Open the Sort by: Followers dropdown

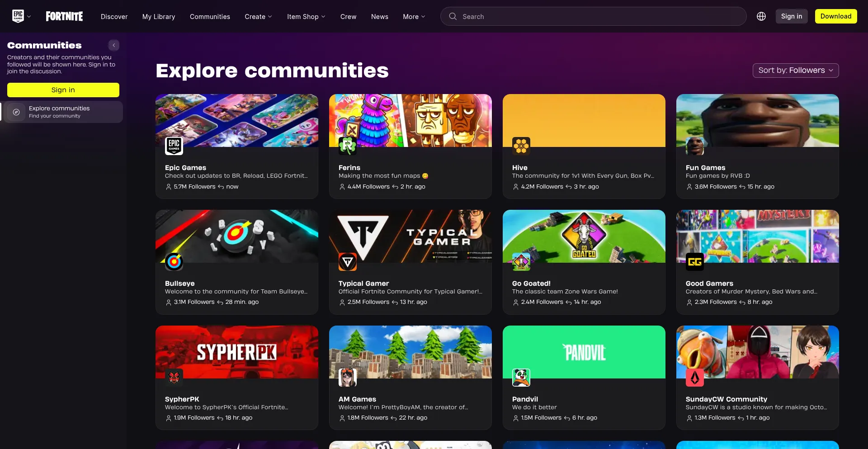[795, 70]
